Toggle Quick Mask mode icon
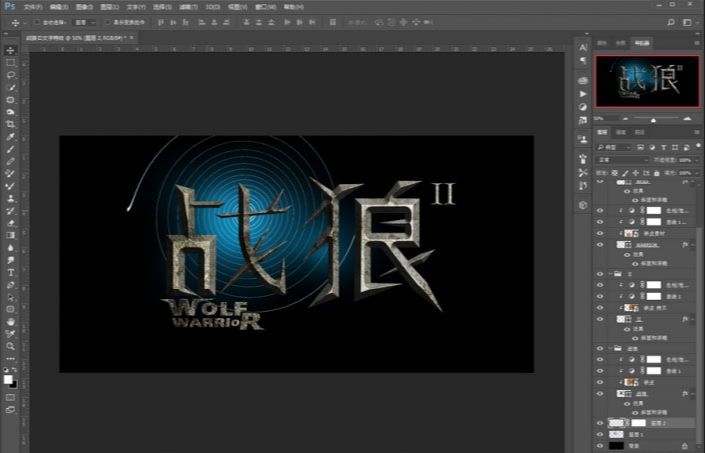This screenshot has height=453, width=705. (x=10, y=398)
